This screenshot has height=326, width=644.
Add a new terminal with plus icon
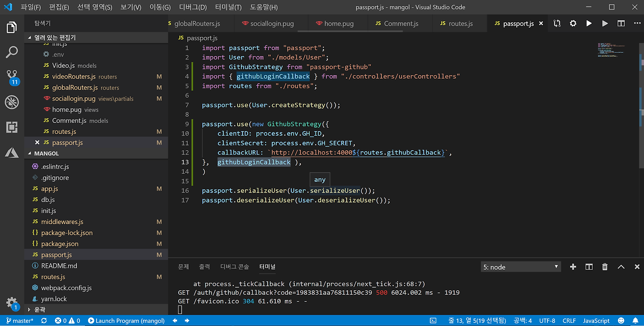573,267
